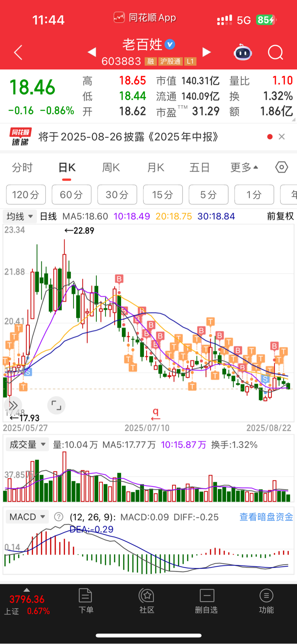Select the 120分 interval button

pos(26,194)
